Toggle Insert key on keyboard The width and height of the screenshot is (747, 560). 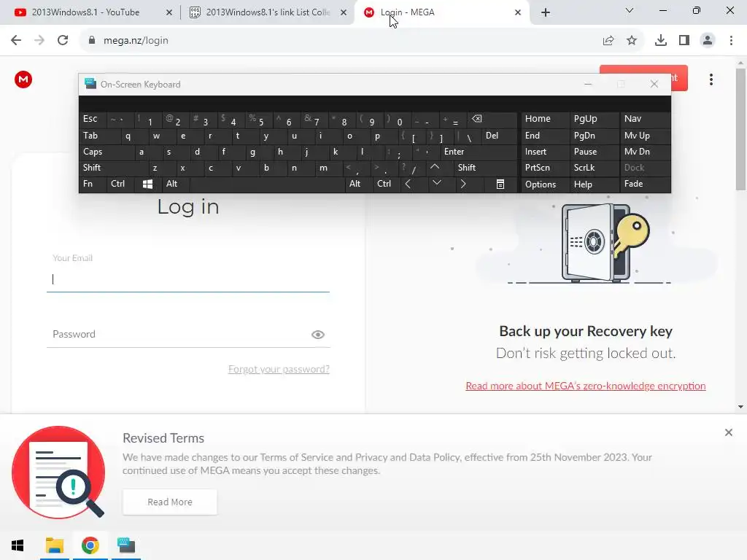(544, 152)
